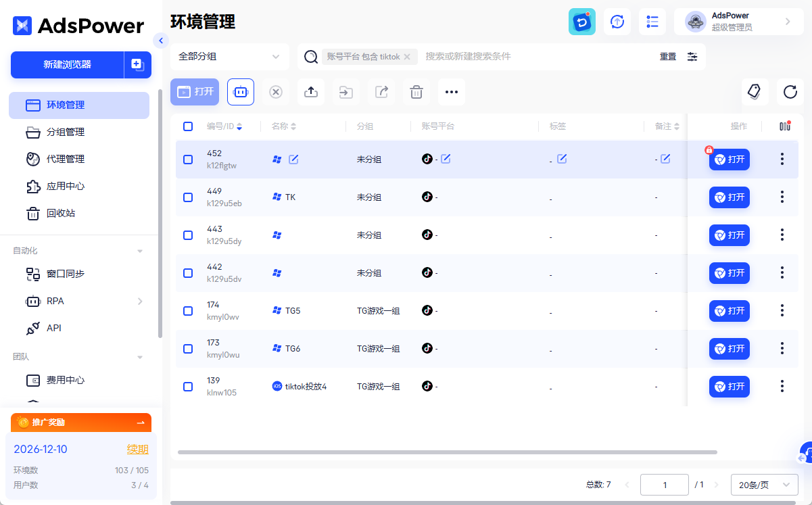
Task: Open the 全部分组 group dropdown
Action: coord(230,57)
